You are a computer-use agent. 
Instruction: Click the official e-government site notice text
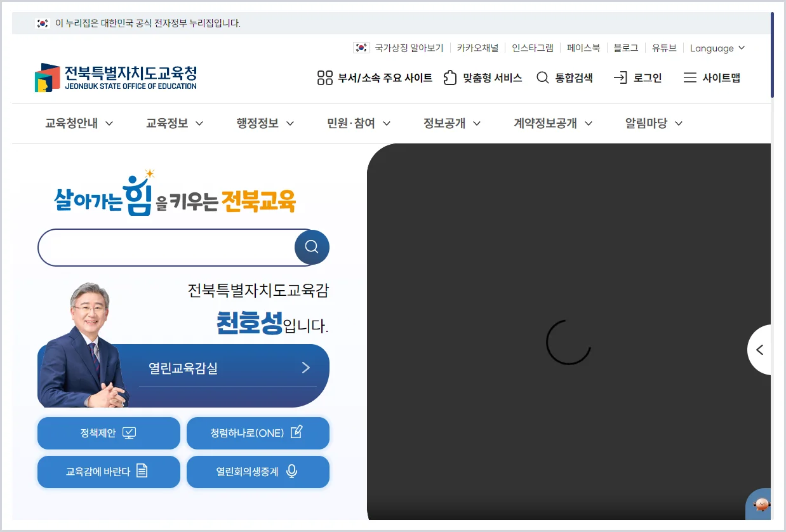[148, 23]
